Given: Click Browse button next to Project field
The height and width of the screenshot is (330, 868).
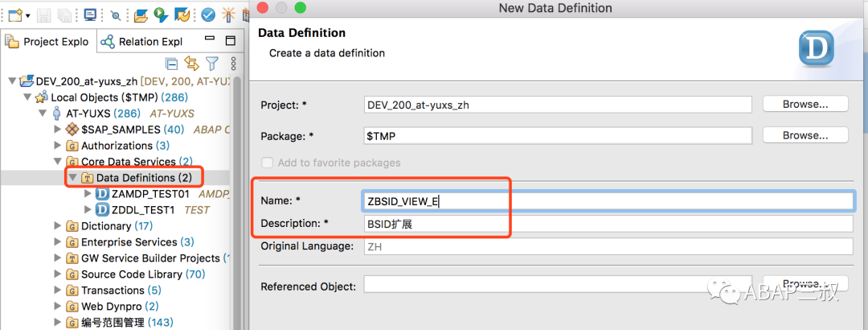Looking at the screenshot, I should coord(805,104).
